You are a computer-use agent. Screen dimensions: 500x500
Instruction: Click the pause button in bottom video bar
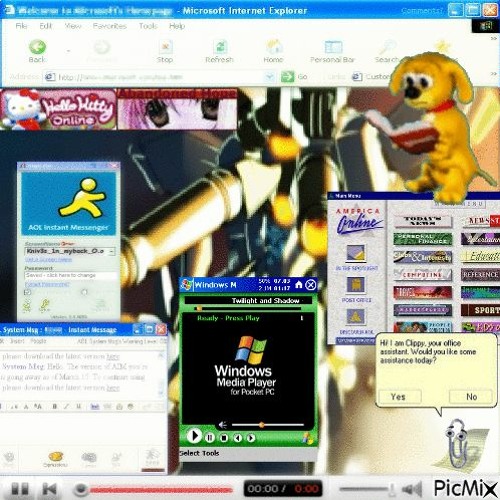[x=19, y=489]
